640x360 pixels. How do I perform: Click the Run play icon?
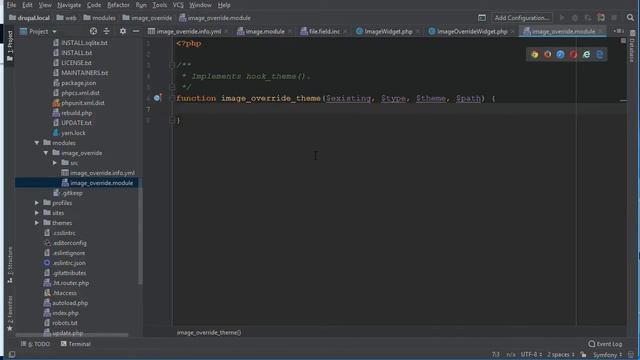pyautogui.click(x=562, y=18)
